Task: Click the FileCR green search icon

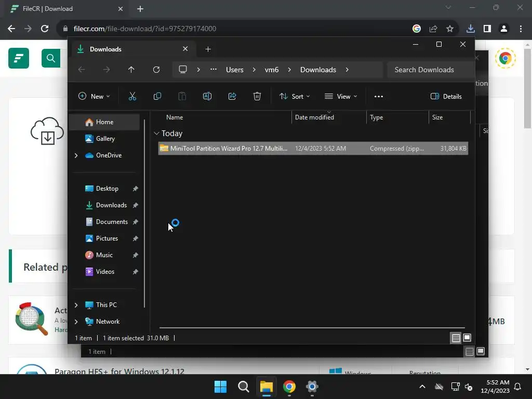Action: [51, 58]
